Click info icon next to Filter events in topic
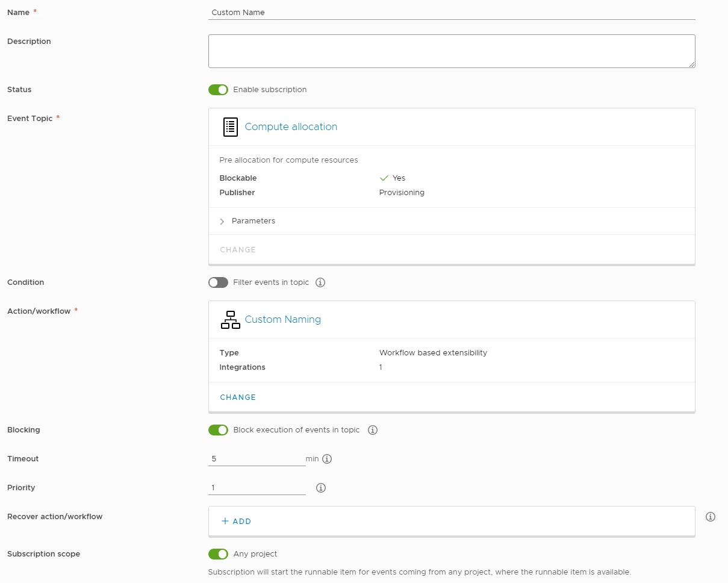The width and height of the screenshot is (728, 583). (x=320, y=282)
